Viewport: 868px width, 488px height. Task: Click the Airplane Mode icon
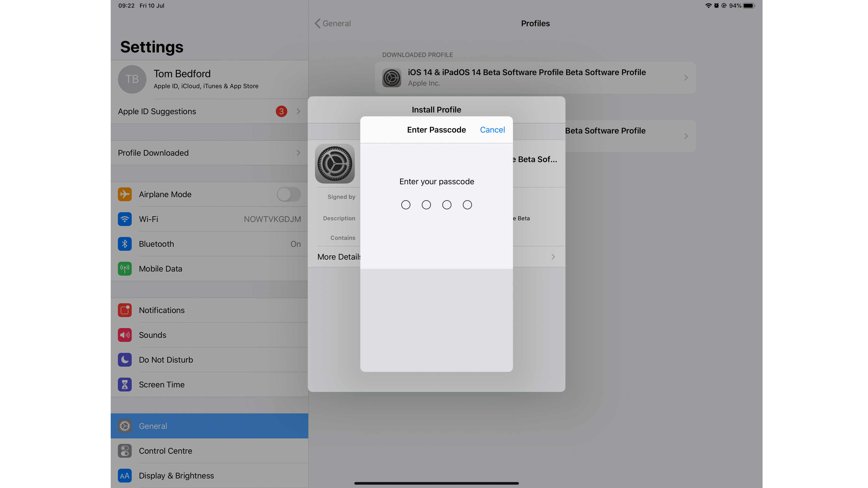125,194
